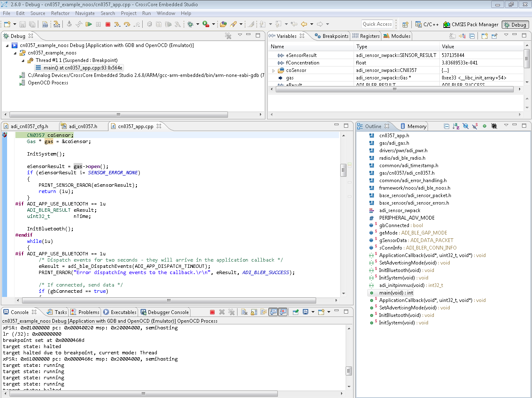Open the CMSIS Pack Manager perspective
The image size is (532, 398).
click(471, 25)
